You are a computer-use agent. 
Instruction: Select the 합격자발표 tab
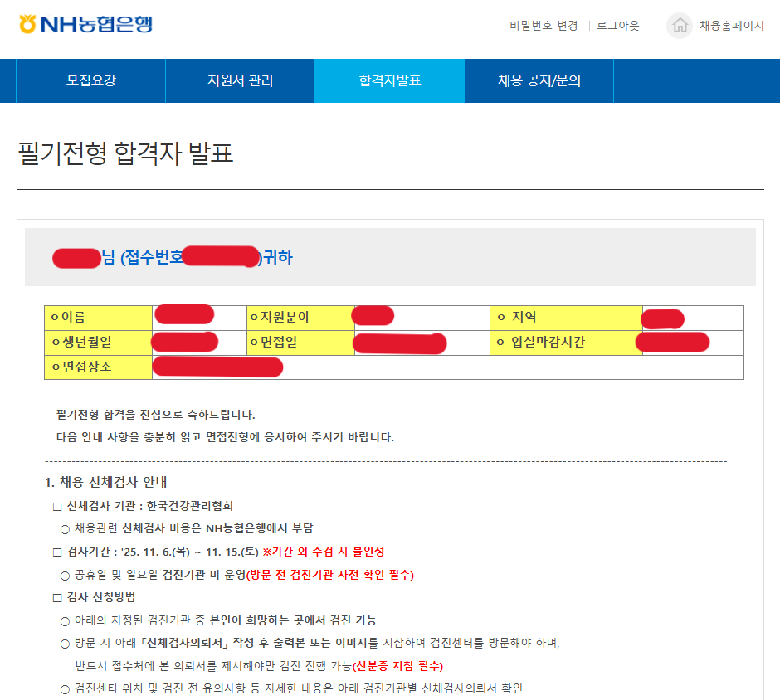(389, 80)
